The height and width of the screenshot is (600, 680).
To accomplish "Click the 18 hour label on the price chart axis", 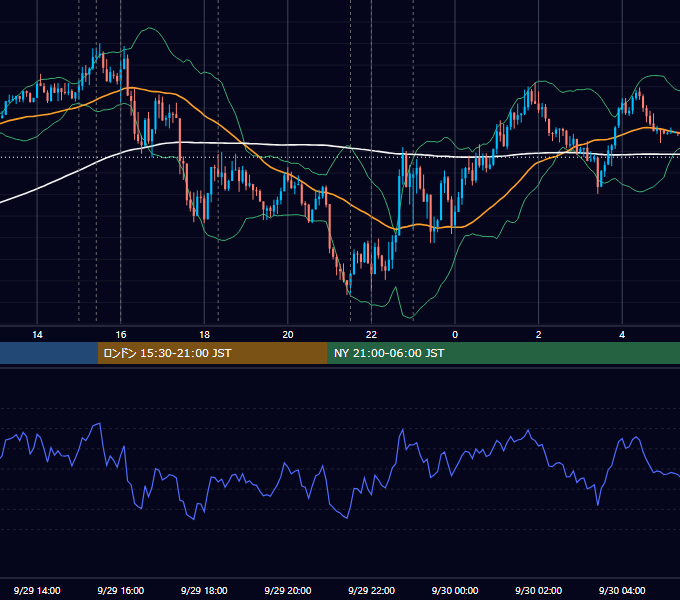I will click(x=204, y=335).
